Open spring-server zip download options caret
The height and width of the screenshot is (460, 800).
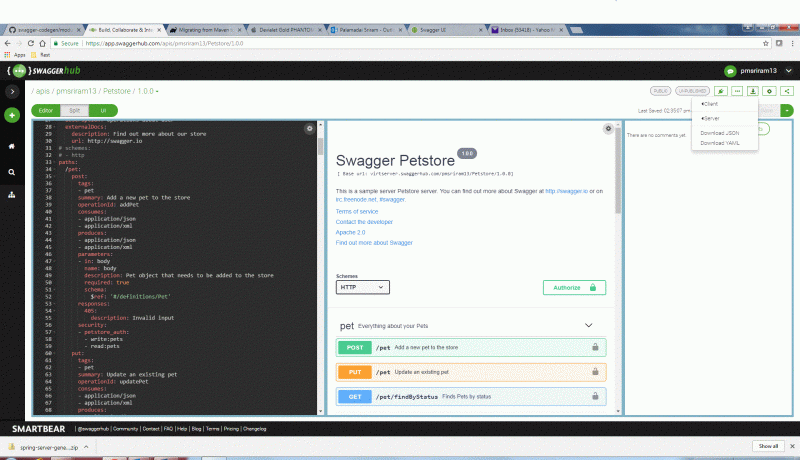86,447
